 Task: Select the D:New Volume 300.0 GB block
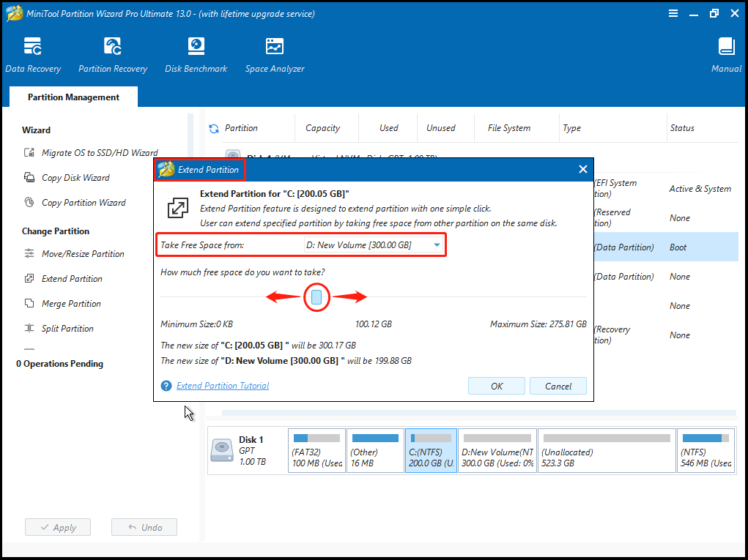497,450
